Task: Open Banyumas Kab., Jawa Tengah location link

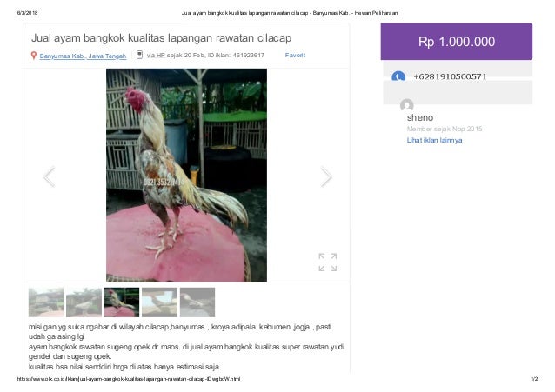Action: click(83, 56)
